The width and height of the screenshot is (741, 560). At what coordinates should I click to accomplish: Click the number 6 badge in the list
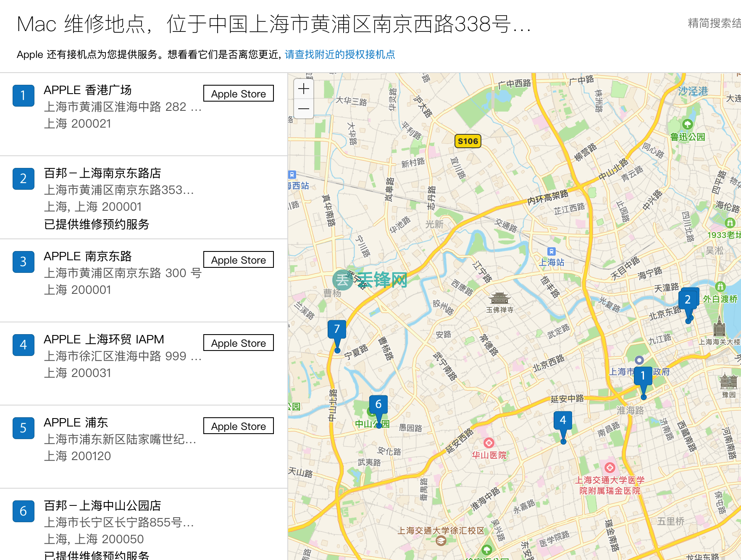tap(24, 511)
